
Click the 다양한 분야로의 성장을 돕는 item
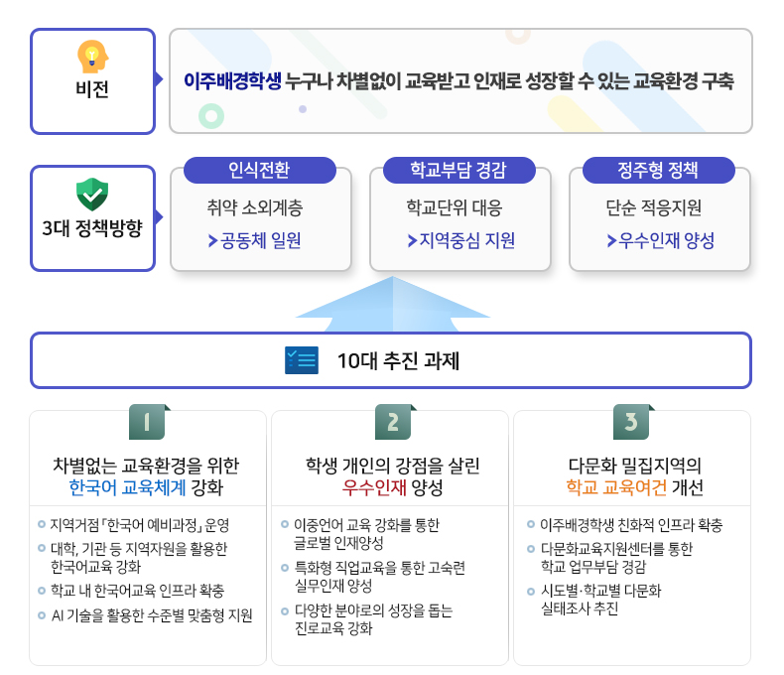point(373,618)
